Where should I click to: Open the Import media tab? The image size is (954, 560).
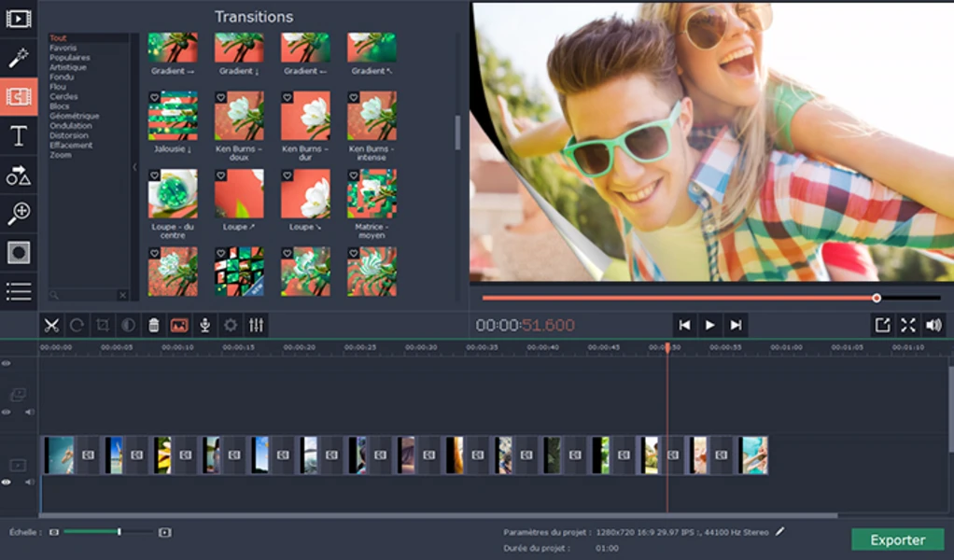coord(18,18)
